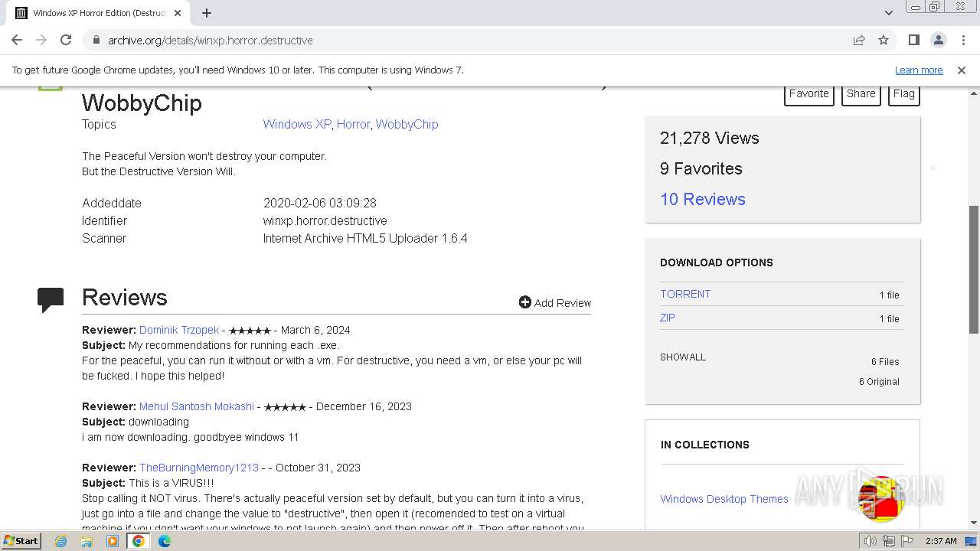View site information lock icon

[x=96, y=40]
